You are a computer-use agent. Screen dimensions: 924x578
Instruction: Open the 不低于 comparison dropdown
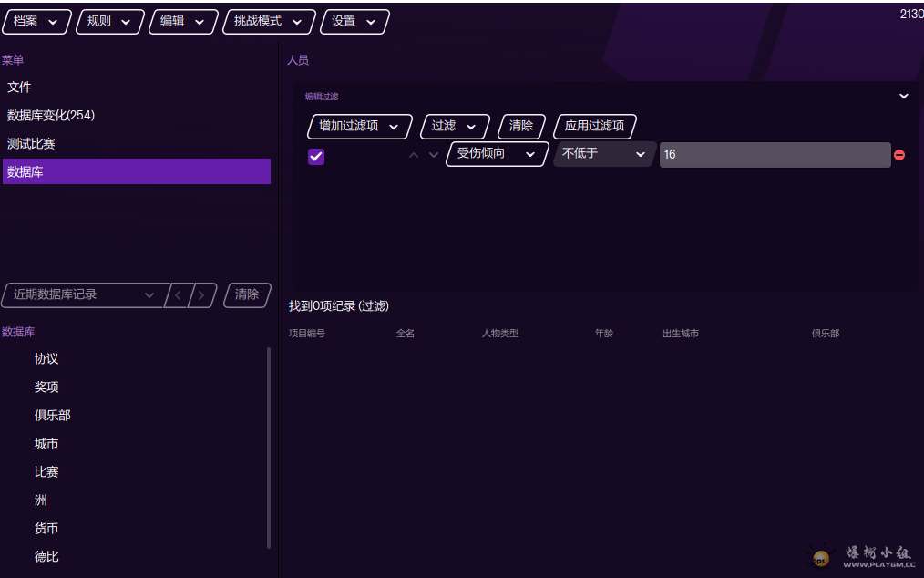pos(603,154)
